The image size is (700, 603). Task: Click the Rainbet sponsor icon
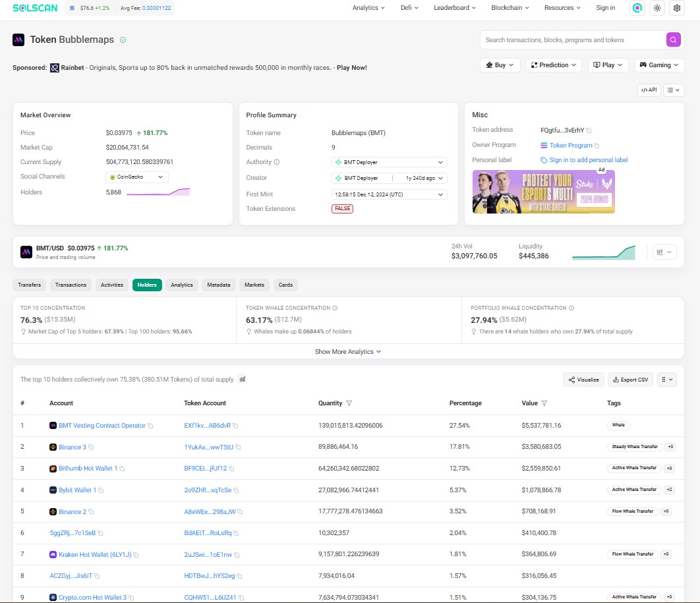(55, 68)
